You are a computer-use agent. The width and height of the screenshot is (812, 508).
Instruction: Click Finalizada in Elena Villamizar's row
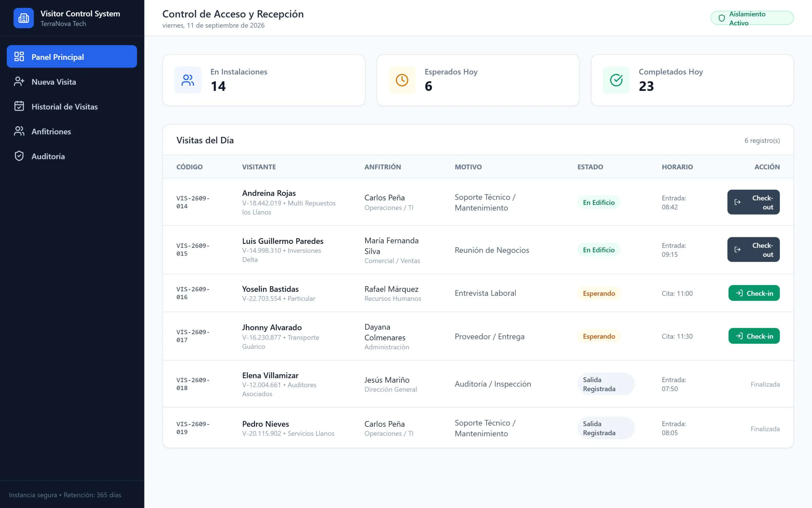click(x=765, y=384)
